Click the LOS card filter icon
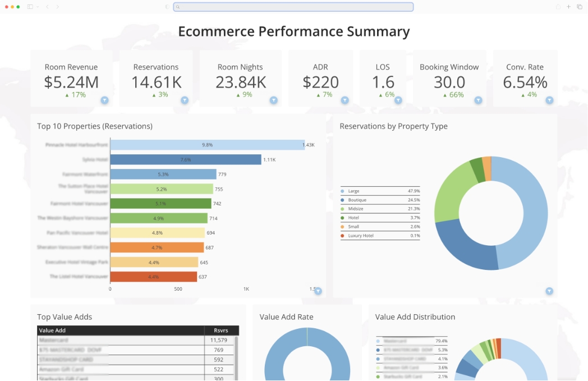The width and height of the screenshot is (588, 381). [398, 100]
